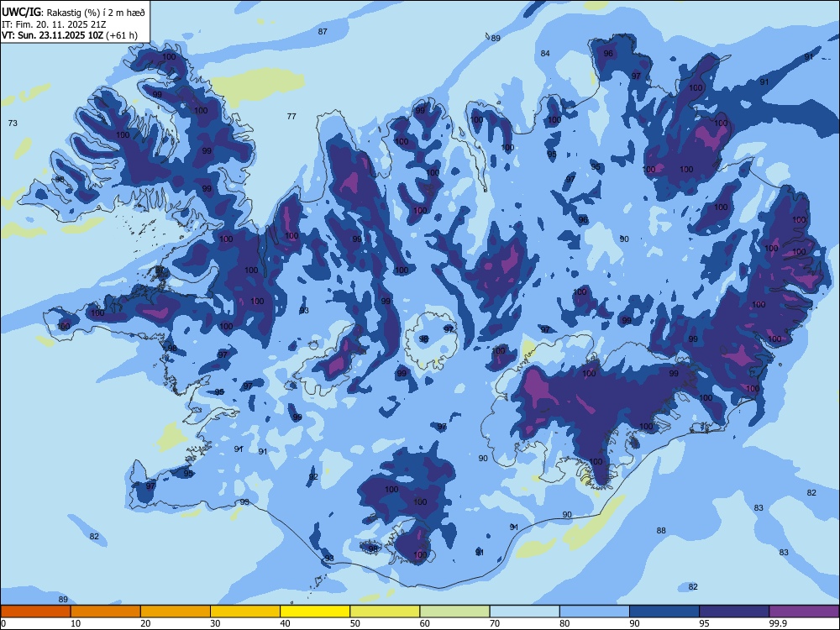This screenshot has width=840, height=630.
Task: Click the 'VT: Sun. 23.11.2025 10Z (+61 h)' line
Action: (70, 35)
